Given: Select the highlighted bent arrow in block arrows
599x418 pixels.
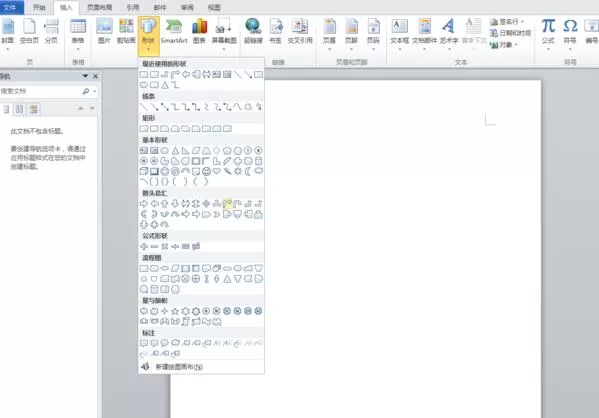Looking at the screenshot, I should pyautogui.click(x=227, y=204).
